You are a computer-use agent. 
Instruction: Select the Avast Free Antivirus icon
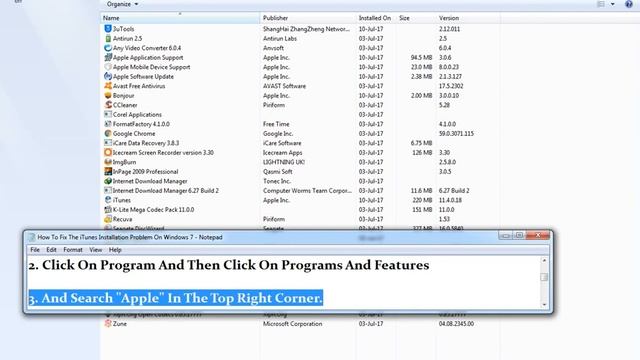click(x=108, y=86)
